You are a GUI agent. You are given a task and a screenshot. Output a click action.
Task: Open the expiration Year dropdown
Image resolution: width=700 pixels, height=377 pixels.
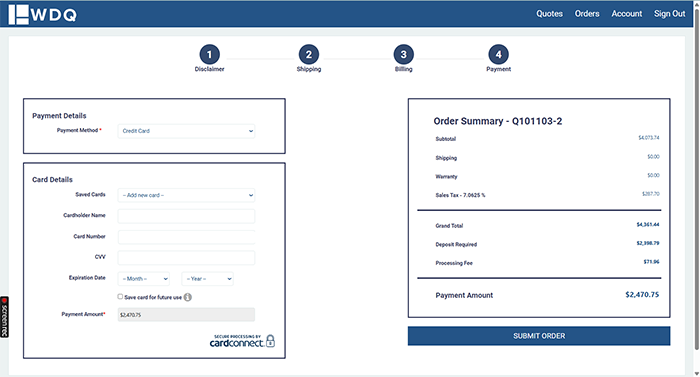(208, 279)
